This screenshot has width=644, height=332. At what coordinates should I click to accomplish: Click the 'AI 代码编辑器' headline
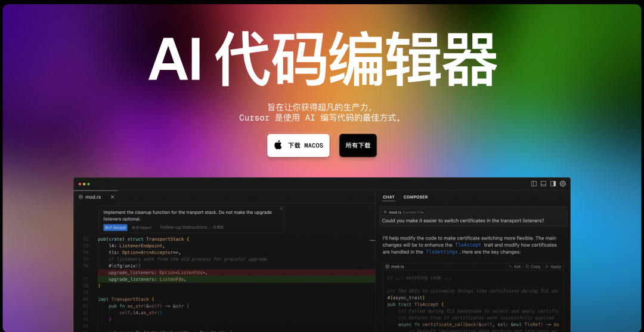pyautogui.click(x=323, y=59)
